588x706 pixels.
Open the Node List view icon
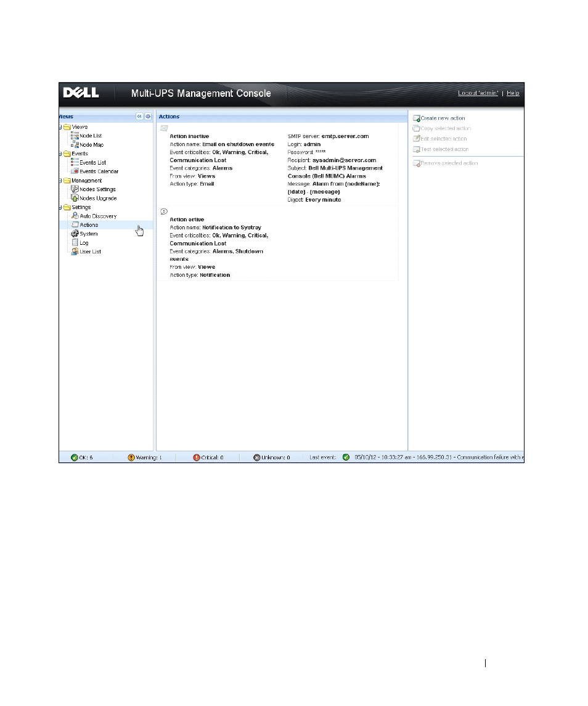tap(75, 136)
